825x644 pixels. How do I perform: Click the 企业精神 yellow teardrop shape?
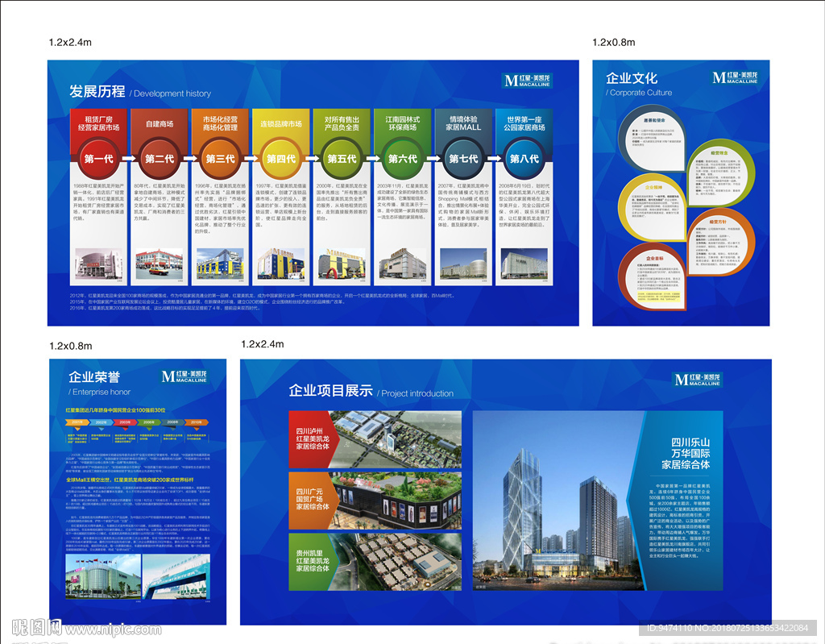tap(656, 206)
